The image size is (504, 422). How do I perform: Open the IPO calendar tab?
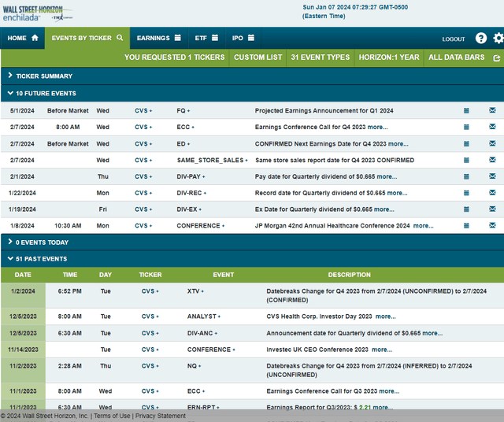(243, 38)
